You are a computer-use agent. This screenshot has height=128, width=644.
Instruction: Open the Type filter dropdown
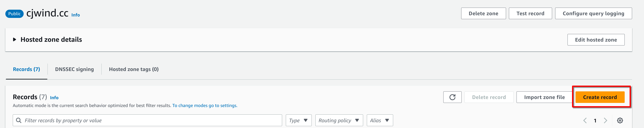[x=299, y=120]
